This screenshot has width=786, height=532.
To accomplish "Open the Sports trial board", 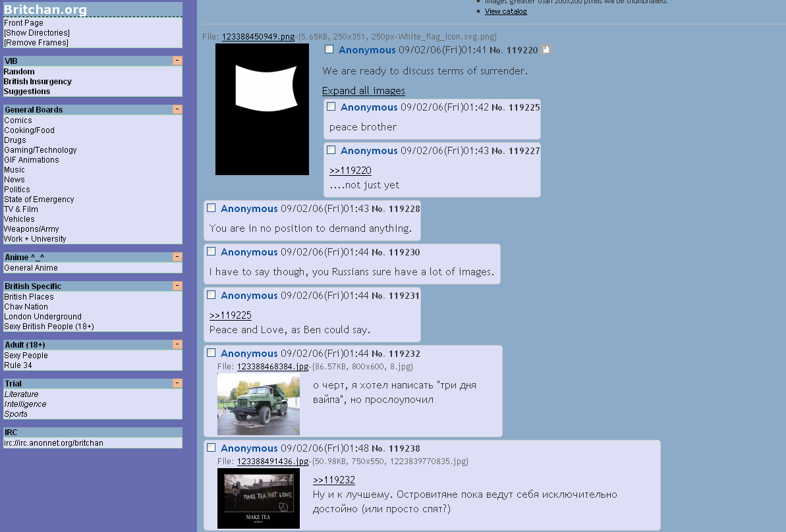I will pyautogui.click(x=16, y=414).
